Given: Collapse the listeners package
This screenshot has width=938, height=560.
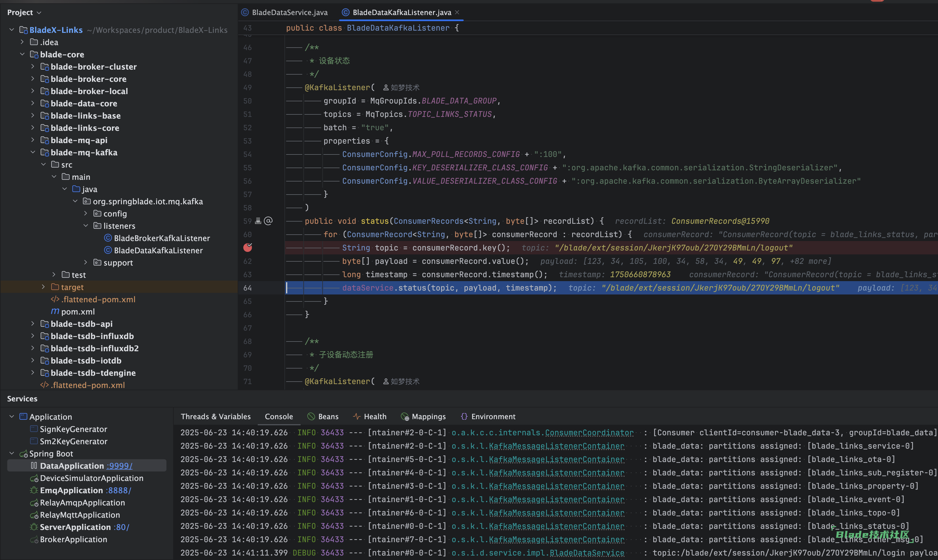Looking at the screenshot, I should pyautogui.click(x=86, y=226).
